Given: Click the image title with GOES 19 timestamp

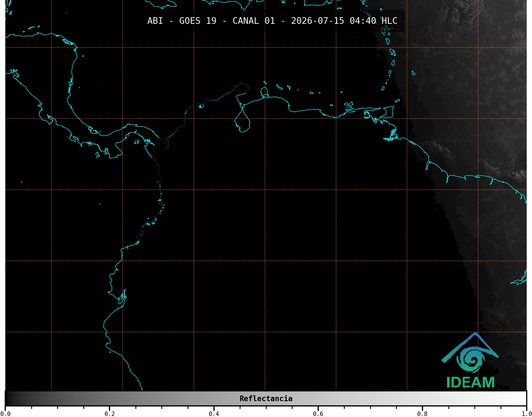Looking at the screenshot, I should pos(272,21).
